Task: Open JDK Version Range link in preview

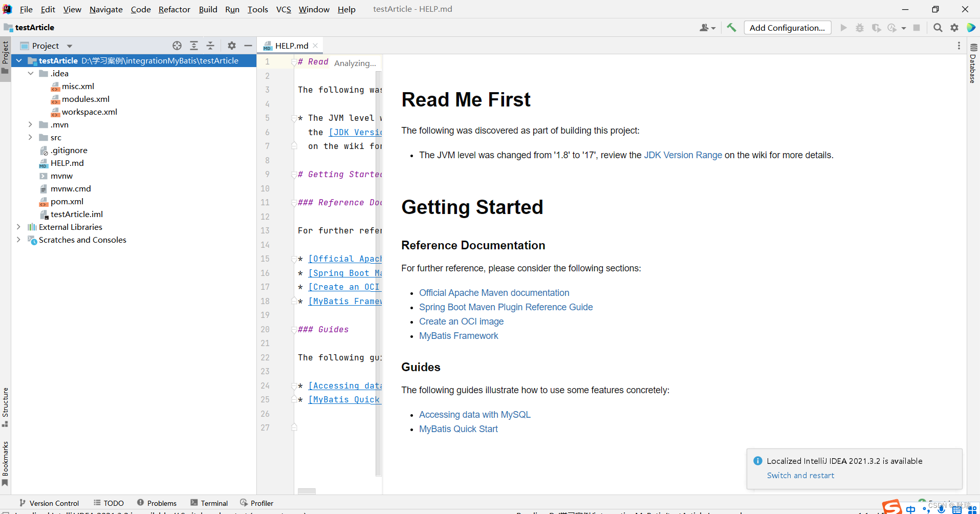Action: pyautogui.click(x=683, y=155)
